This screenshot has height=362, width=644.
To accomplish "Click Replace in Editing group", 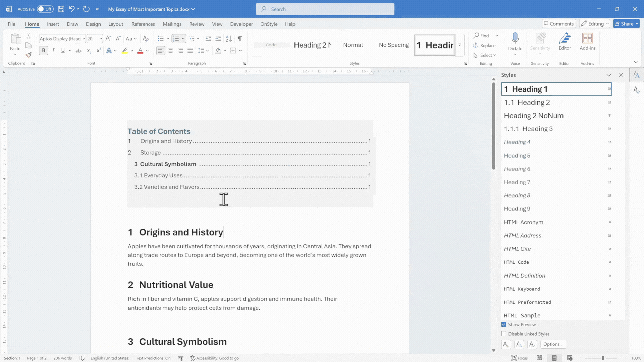I will click(484, 45).
